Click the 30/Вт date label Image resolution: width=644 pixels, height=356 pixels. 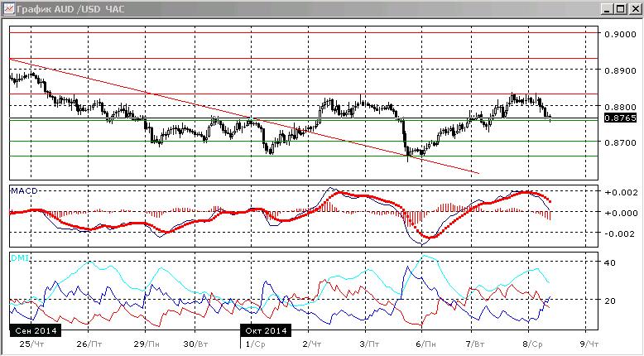pos(195,344)
